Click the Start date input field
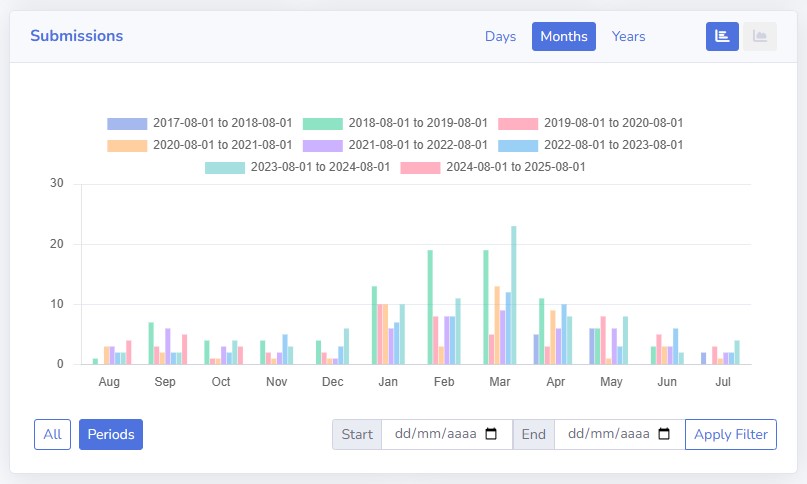 click(x=430, y=435)
